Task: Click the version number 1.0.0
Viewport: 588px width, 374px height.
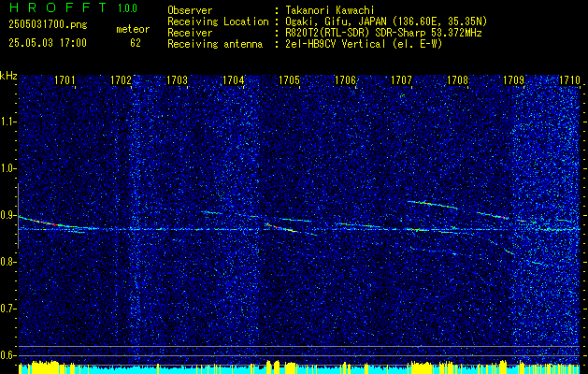Action: coord(127,8)
